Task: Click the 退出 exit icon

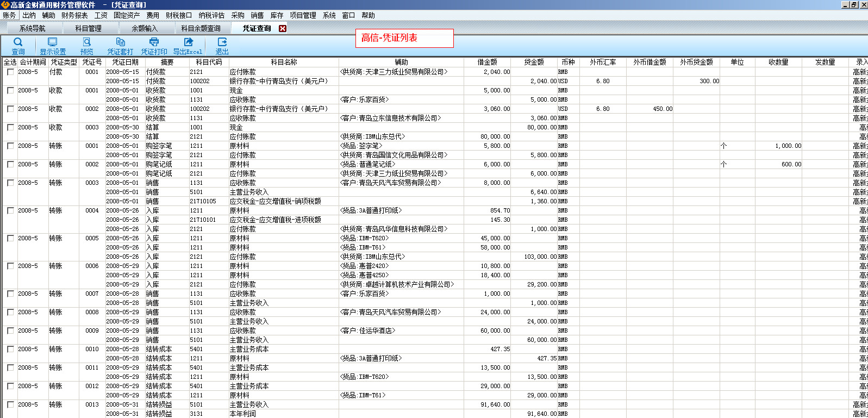Action: click(x=222, y=46)
